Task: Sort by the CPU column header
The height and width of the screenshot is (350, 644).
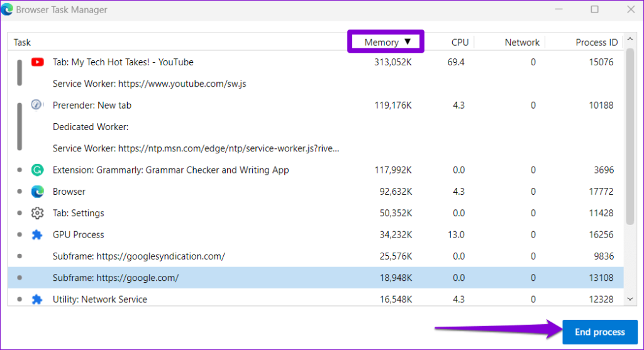Action: click(460, 42)
